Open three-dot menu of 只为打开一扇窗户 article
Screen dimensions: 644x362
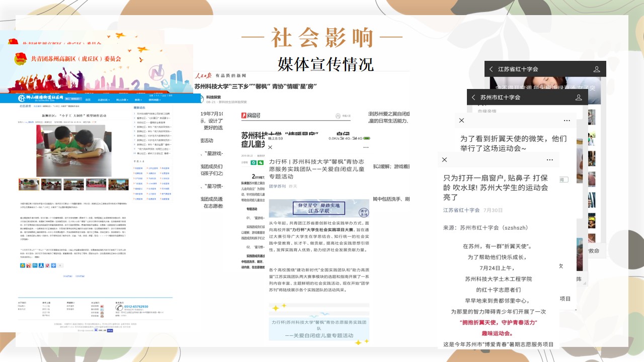pyautogui.click(x=549, y=160)
